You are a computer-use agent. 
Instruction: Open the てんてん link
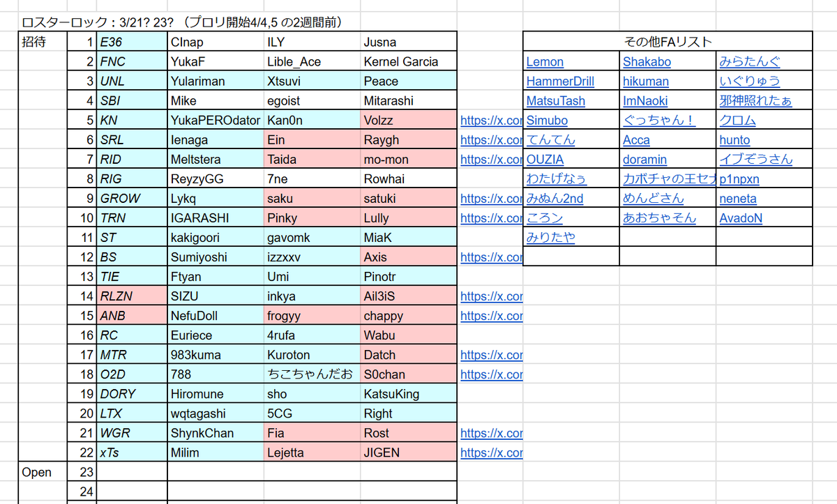point(551,139)
